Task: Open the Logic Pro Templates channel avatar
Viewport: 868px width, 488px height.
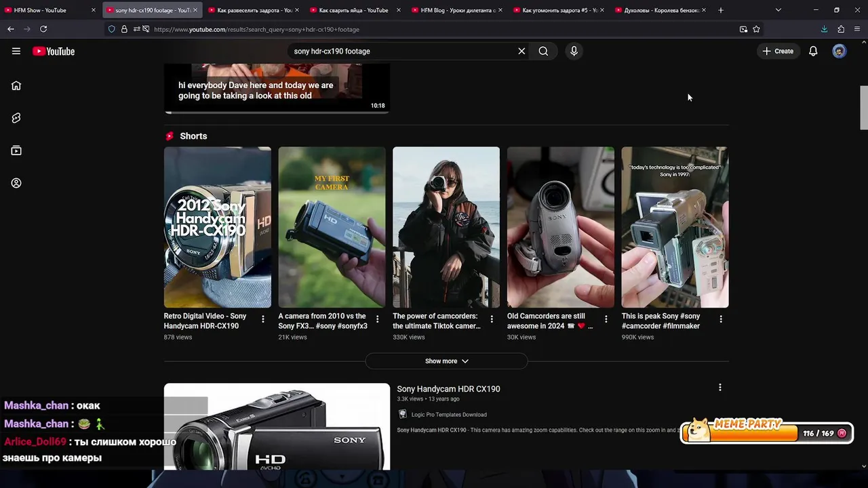Action: (x=403, y=414)
